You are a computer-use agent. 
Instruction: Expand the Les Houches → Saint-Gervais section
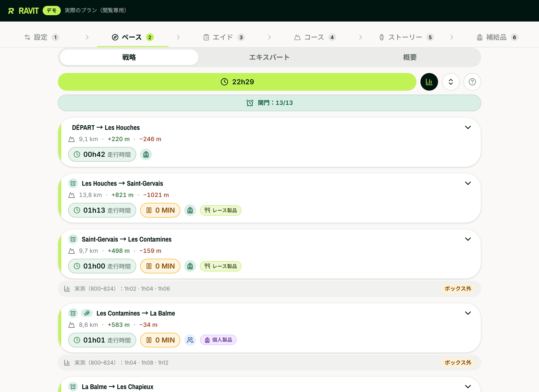(468, 183)
